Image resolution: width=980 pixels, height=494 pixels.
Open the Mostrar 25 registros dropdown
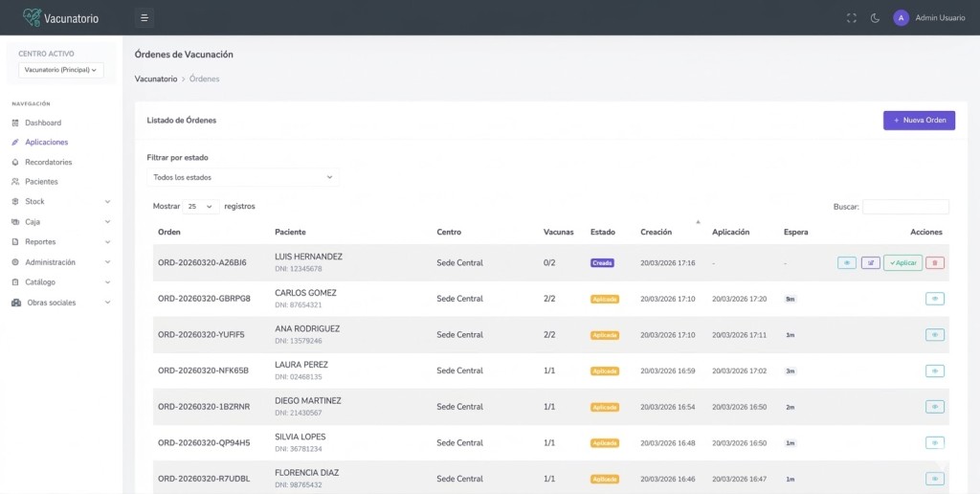[x=201, y=206]
